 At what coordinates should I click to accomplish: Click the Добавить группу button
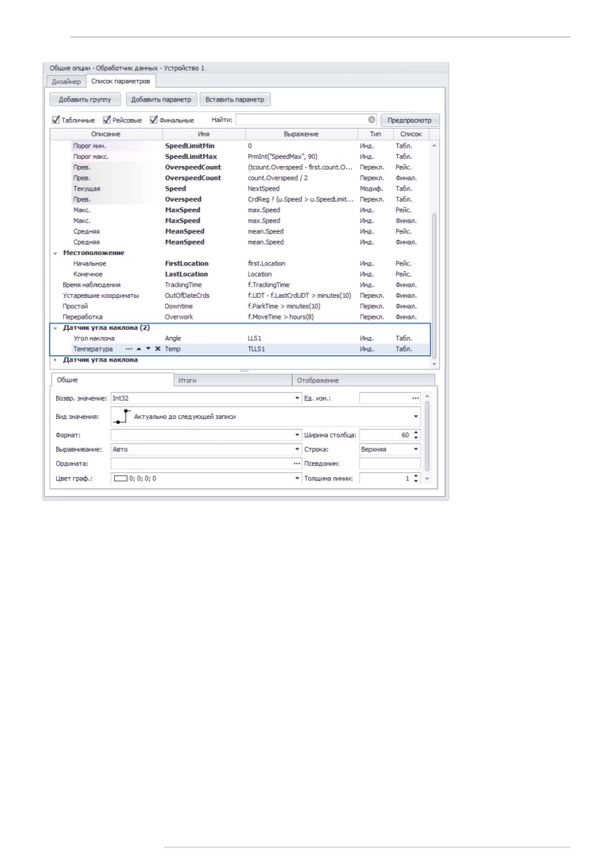click(x=86, y=99)
